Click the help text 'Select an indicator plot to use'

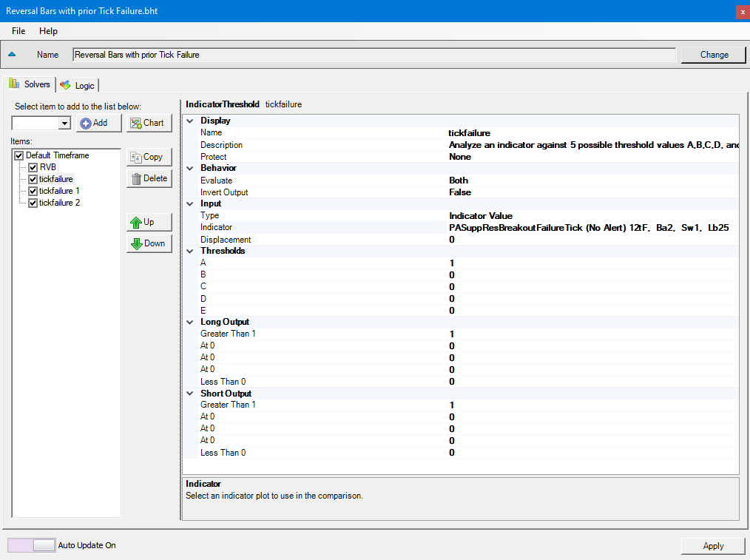pos(274,496)
